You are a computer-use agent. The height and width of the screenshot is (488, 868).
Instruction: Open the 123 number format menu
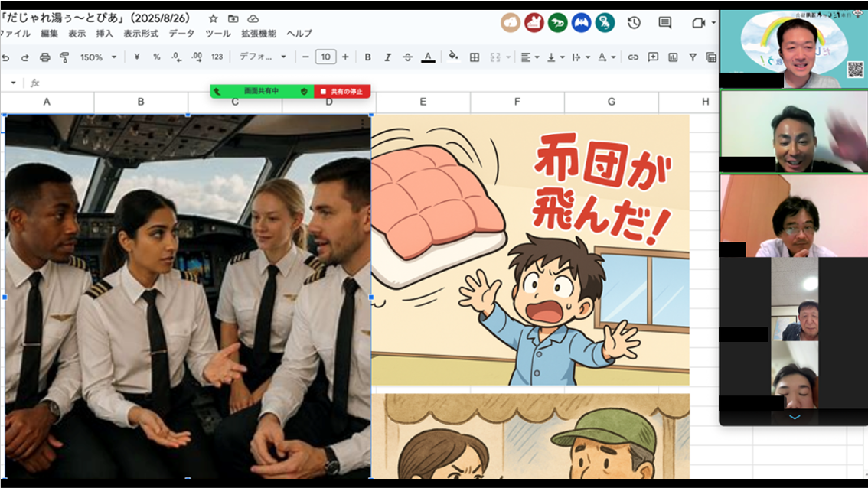coord(217,57)
